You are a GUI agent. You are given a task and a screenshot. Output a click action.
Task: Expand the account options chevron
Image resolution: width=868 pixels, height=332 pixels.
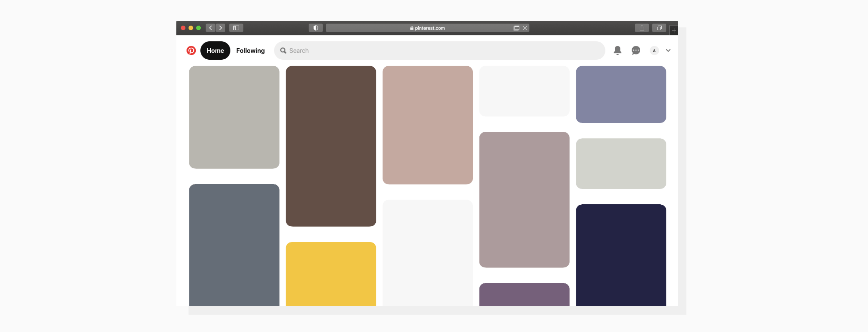pos(668,51)
